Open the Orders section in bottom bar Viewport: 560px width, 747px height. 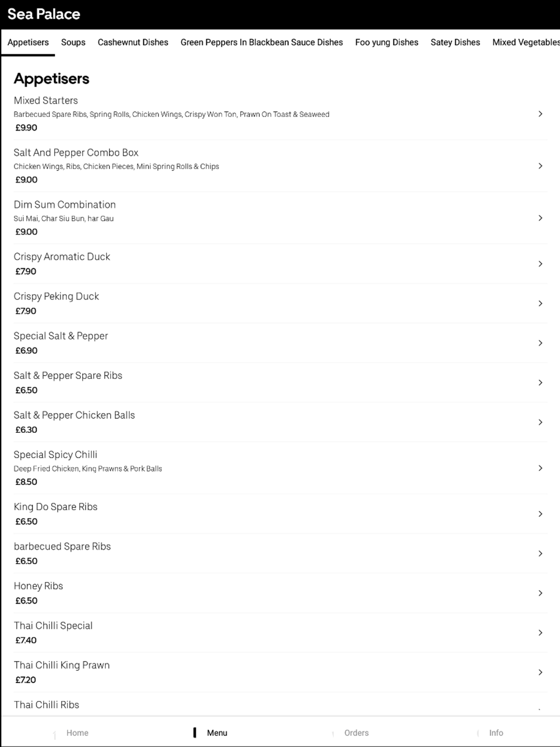pos(356,732)
